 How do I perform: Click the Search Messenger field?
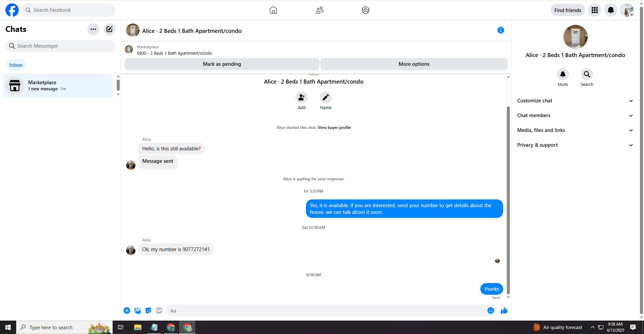(60, 46)
